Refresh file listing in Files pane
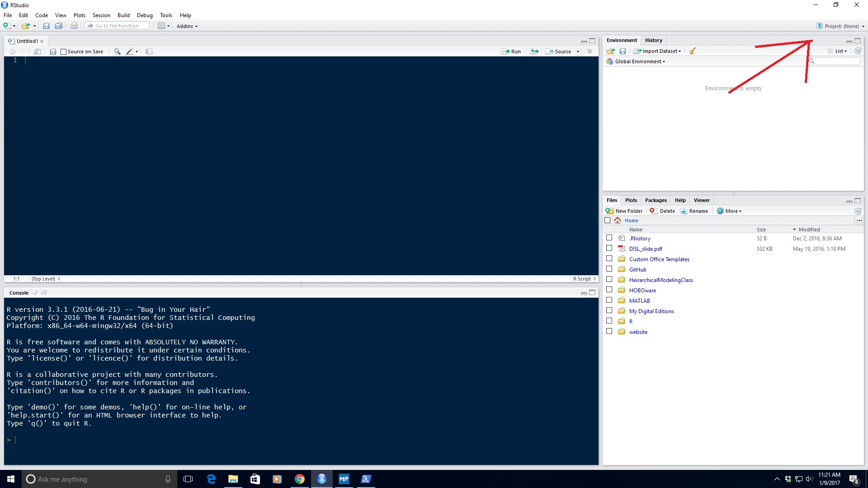The width and height of the screenshot is (868, 488). pos(858,211)
